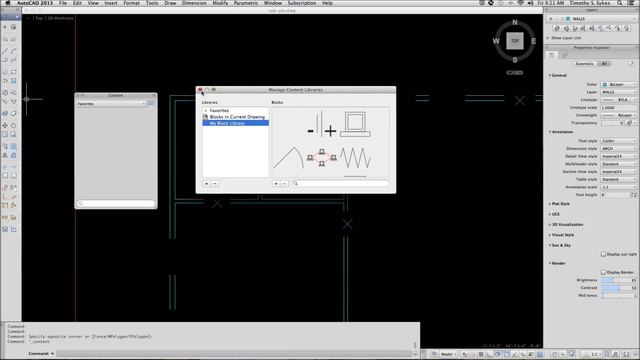Click the volume icon in the menu bar
Image resolution: width=640 pixels, height=360 pixels.
530,3
